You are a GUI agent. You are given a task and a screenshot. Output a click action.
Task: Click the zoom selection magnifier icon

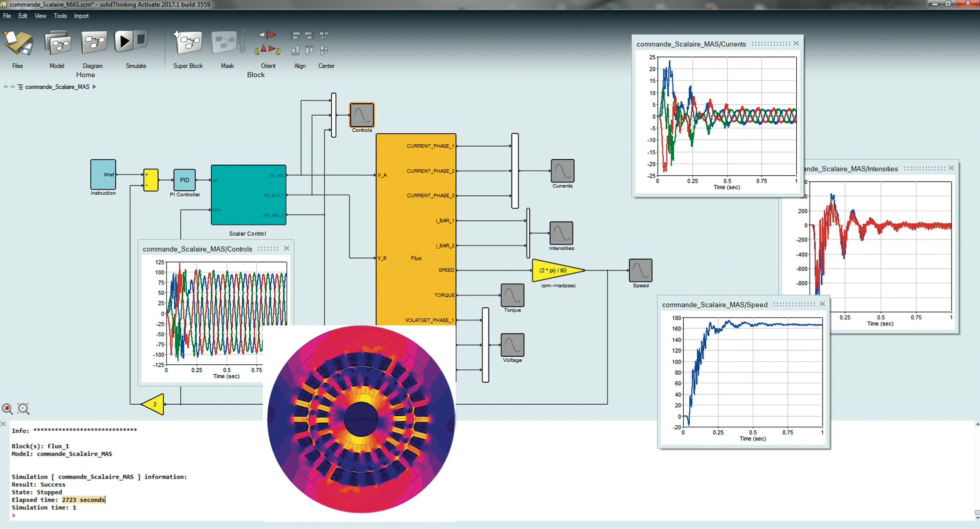[x=7, y=409]
